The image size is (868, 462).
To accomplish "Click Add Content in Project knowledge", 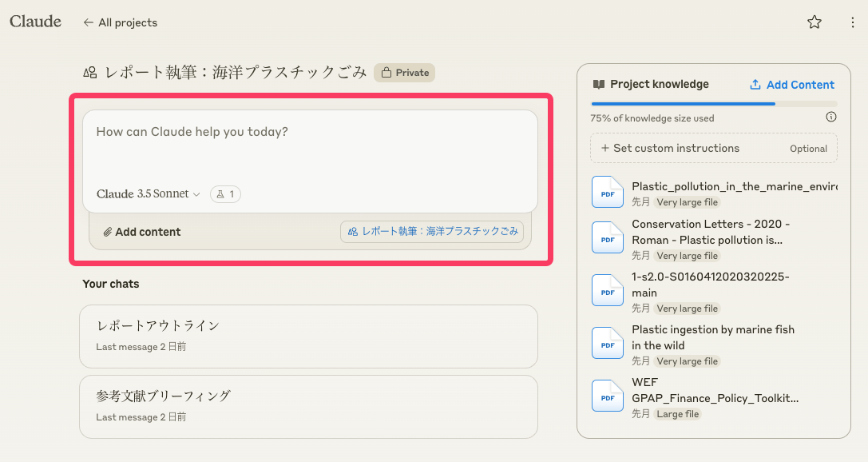I will [792, 85].
